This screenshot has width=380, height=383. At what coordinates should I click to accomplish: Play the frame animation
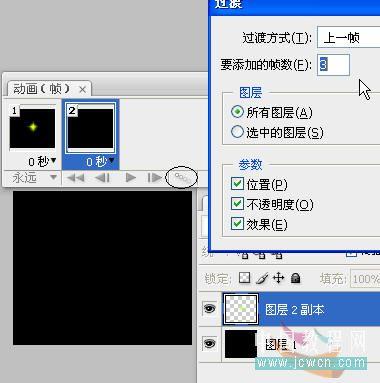(x=131, y=178)
